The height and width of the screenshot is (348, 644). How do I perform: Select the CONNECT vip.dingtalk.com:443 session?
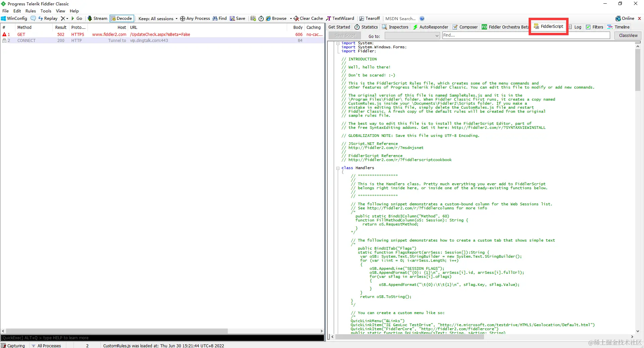(162, 41)
